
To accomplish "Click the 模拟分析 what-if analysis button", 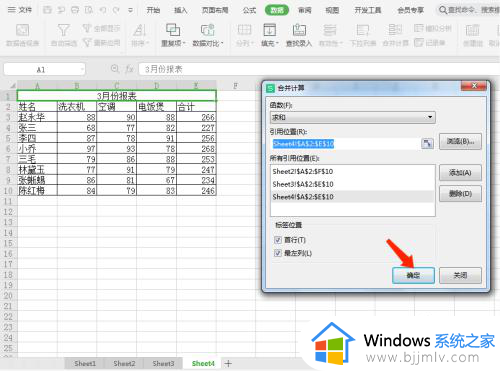I will click(433, 28).
